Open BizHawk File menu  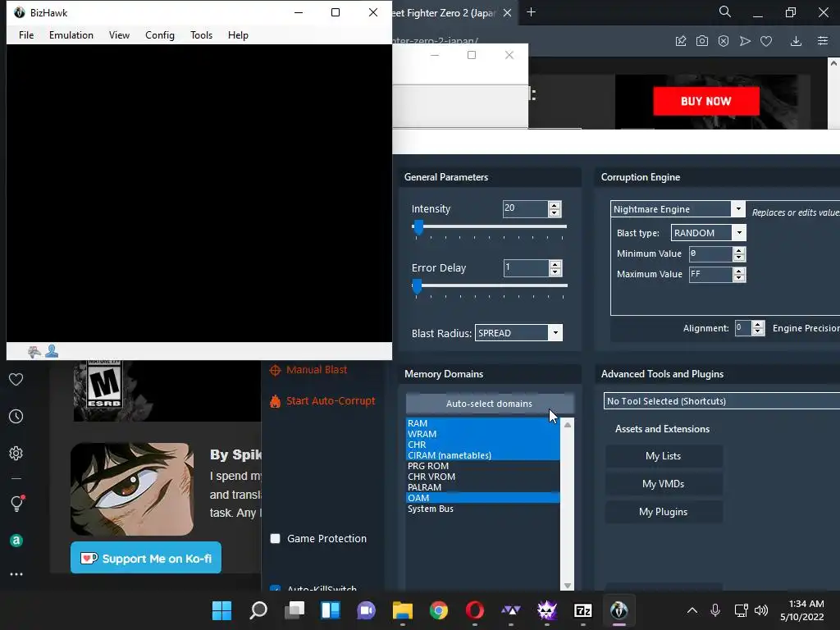(x=26, y=34)
